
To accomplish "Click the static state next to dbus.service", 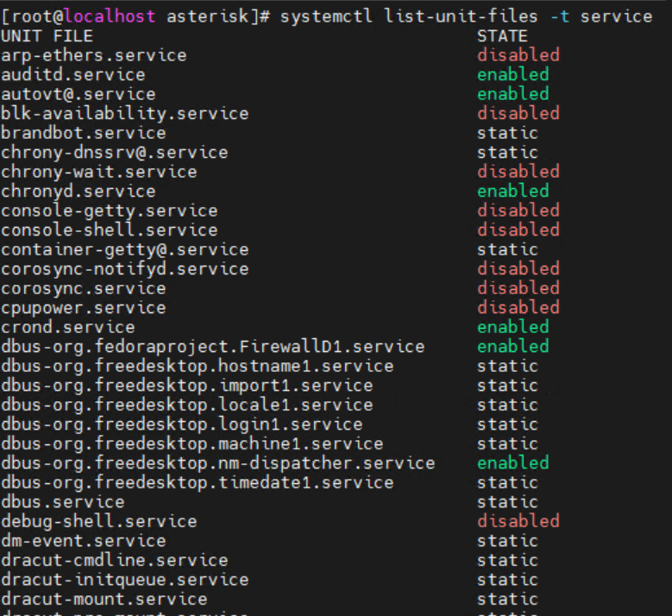I will click(507, 502).
